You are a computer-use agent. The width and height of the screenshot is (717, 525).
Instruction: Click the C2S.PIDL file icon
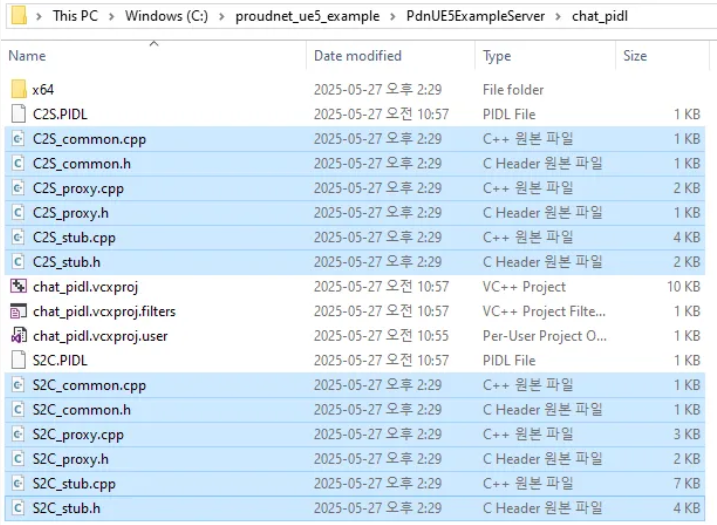[x=18, y=114]
